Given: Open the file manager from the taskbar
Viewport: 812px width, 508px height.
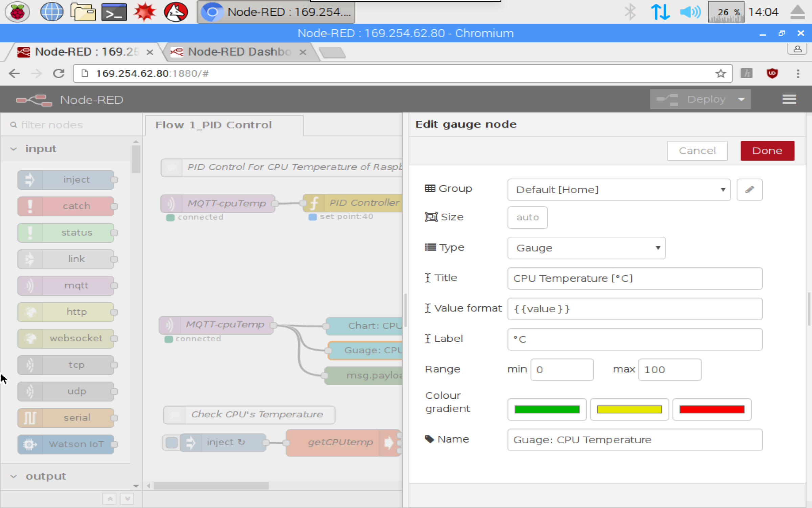Looking at the screenshot, I should 83,12.
